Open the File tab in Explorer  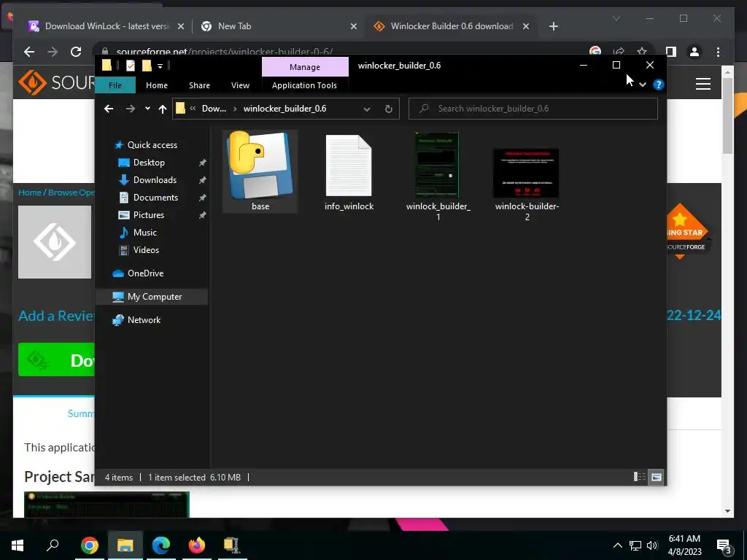click(x=115, y=85)
